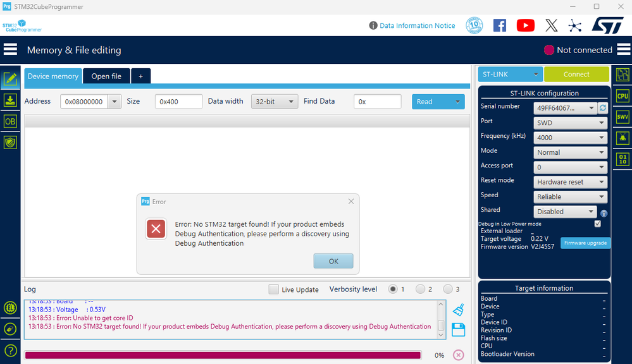Screen dimensions: 632x364
Task: Open the ST community network icon
Action: pyautogui.click(x=575, y=26)
